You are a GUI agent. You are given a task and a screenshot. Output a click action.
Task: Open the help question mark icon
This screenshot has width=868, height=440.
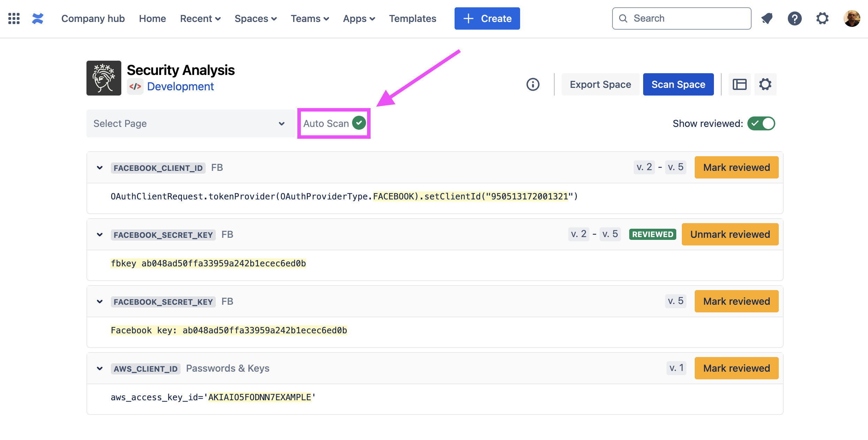(x=794, y=18)
